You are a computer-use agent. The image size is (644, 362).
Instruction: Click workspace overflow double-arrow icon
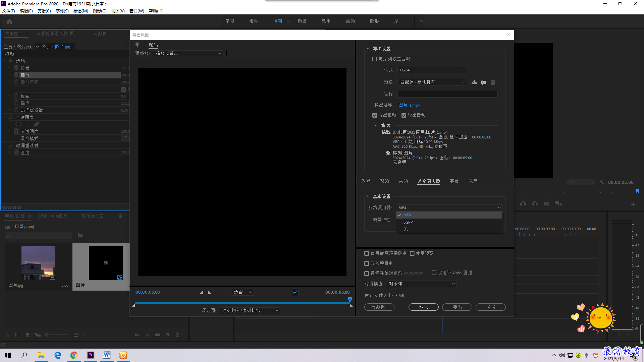421,21
